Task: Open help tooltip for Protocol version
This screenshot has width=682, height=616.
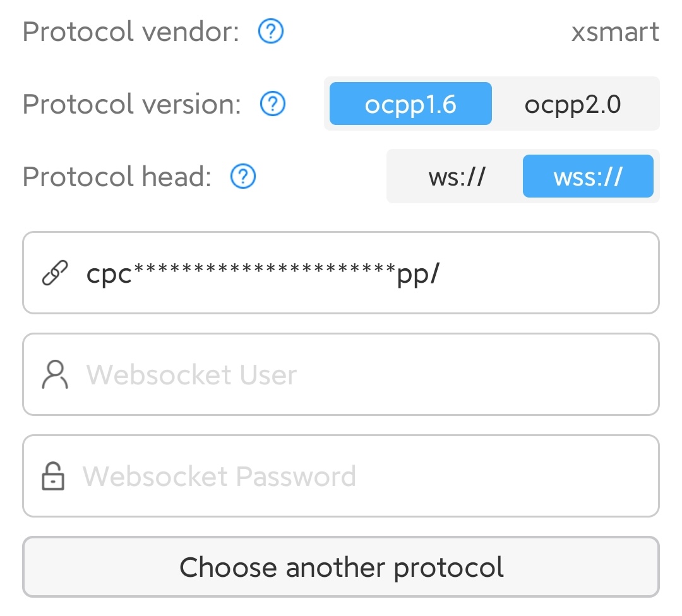Action: point(273,104)
